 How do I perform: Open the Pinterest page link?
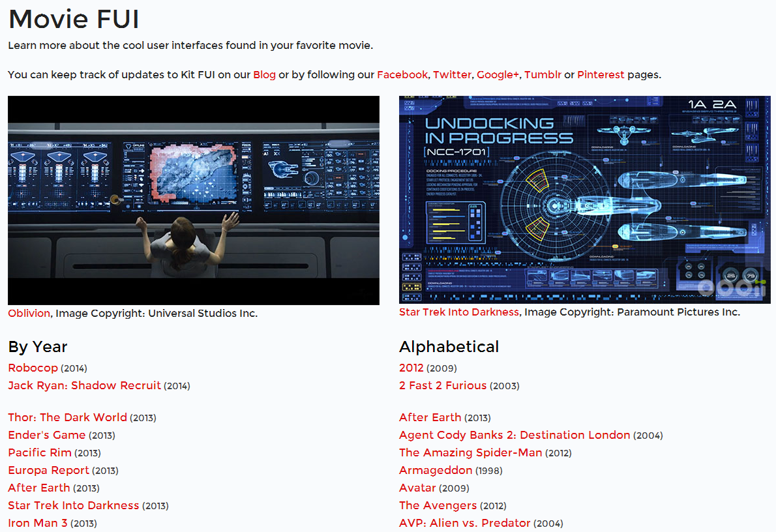(x=601, y=74)
